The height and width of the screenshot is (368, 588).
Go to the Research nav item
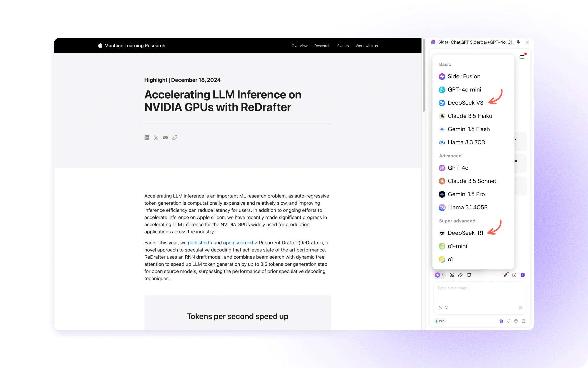[322, 46]
